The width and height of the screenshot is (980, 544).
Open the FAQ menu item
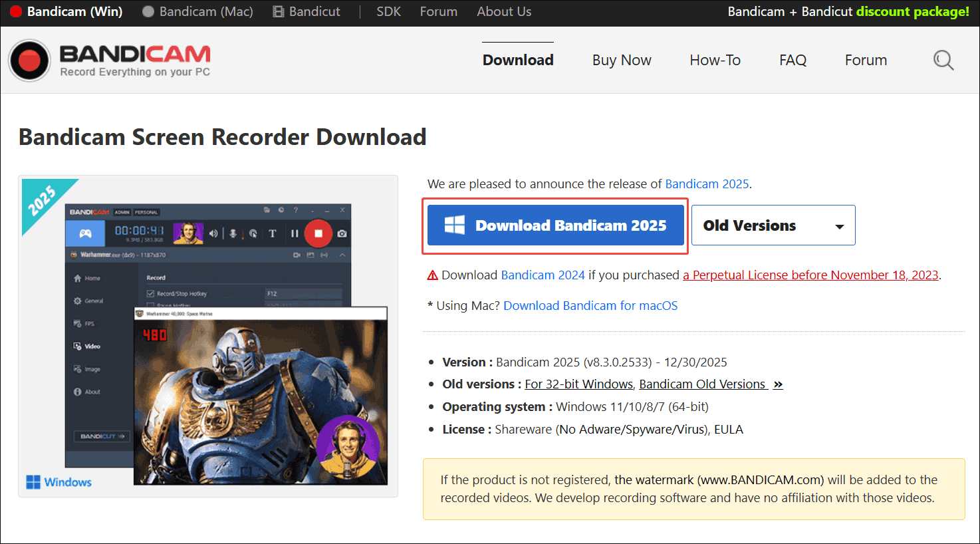click(x=793, y=60)
